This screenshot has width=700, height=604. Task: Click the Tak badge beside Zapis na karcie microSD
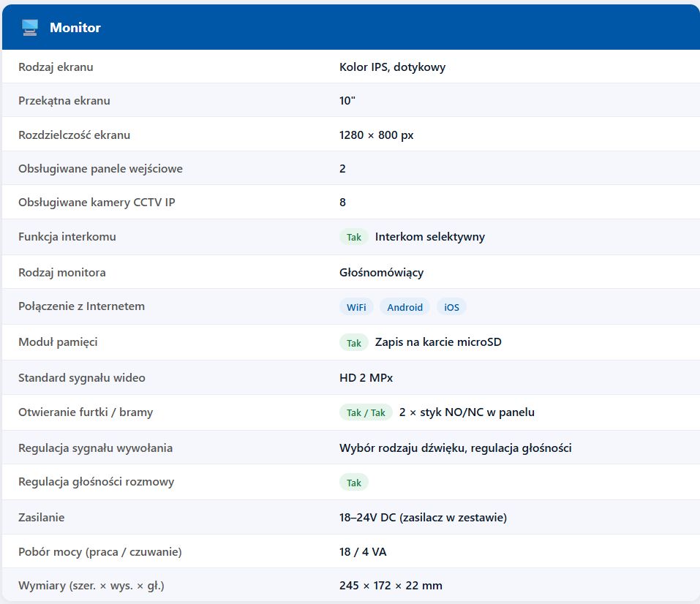(354, 343)
